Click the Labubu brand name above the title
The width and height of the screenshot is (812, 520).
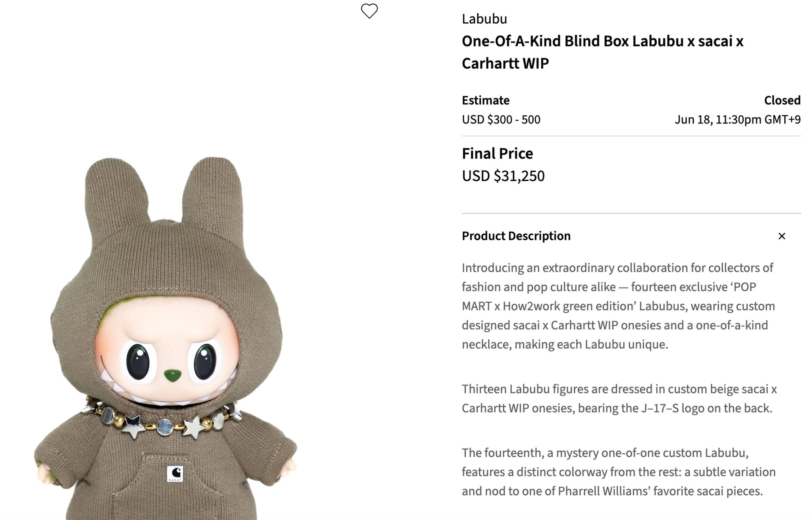(484, 19)
